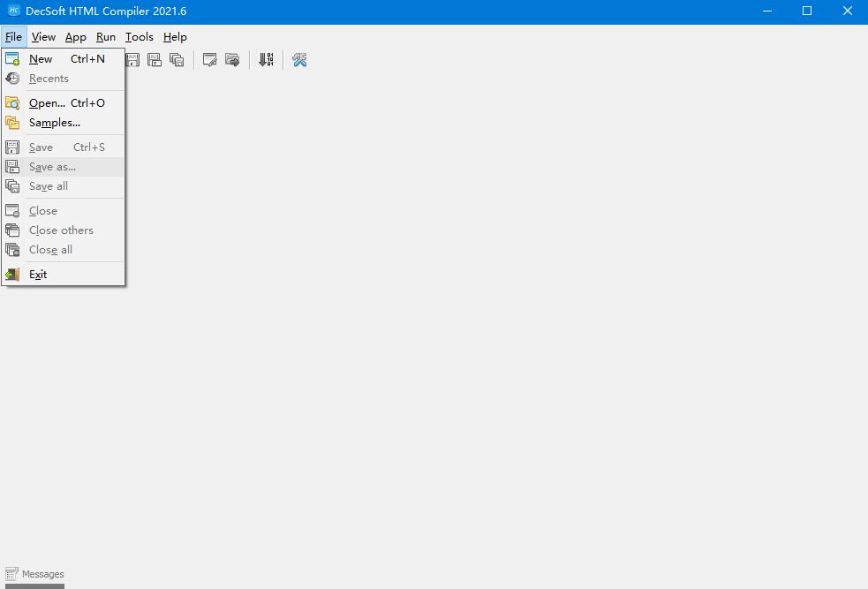Close the DecSoft HTML Compiler window
The width and height of the screenshot is (868, 589).
[x=848, y=11]
